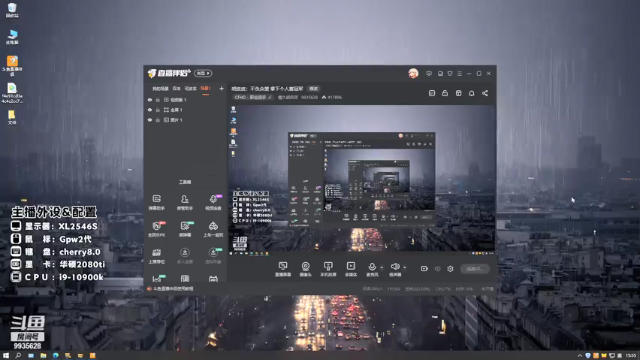640x360 pixels.
Task: Toggle the preview eye icon near the settings gear
Action: [x=438, y=269]
